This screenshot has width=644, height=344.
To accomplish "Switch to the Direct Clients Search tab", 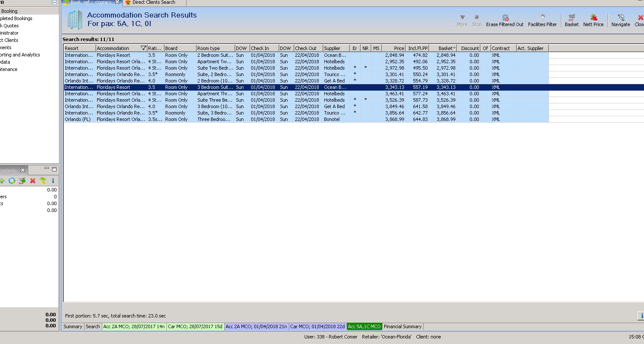I will click(x=154, y=3).
